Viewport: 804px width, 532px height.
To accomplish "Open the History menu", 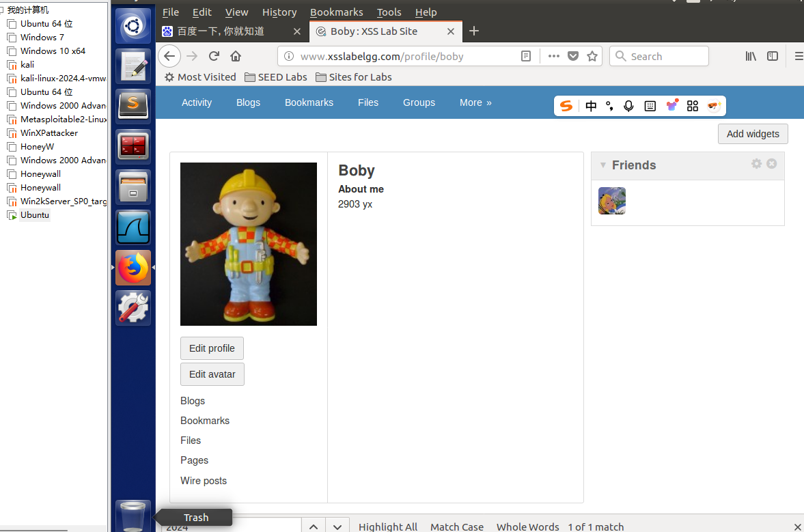I will pyautogui.click(x=279, y=12).
